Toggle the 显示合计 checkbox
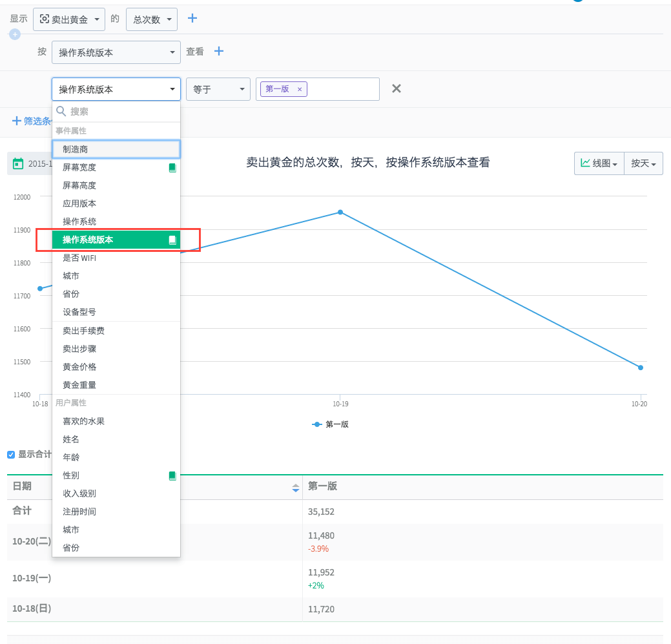 [x=11, y=454]
